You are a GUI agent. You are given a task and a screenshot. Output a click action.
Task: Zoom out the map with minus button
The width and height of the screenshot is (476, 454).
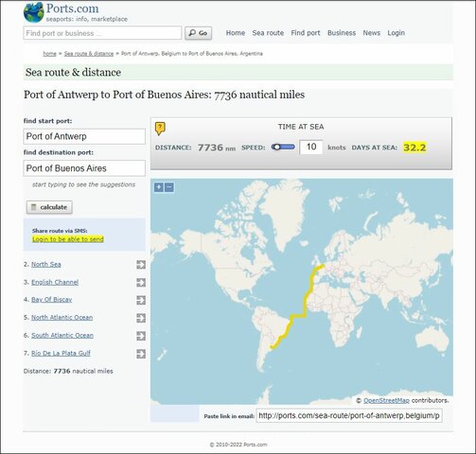tap(169, 187)
